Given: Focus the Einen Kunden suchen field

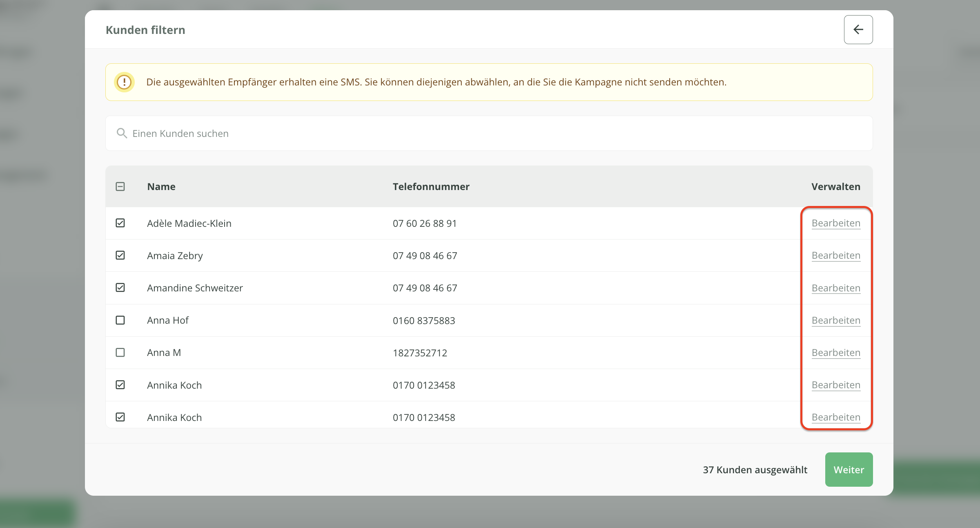Looking at the screenshot, I should (490, 133).
